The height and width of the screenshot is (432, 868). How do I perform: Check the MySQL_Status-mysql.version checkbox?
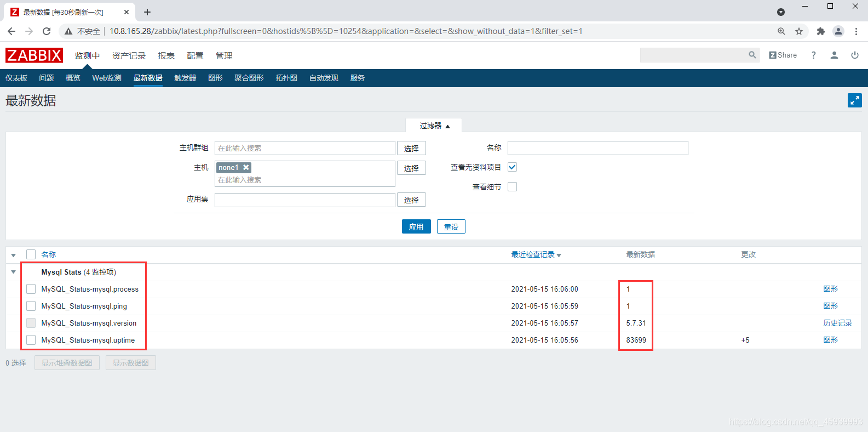tap(31, 323)
